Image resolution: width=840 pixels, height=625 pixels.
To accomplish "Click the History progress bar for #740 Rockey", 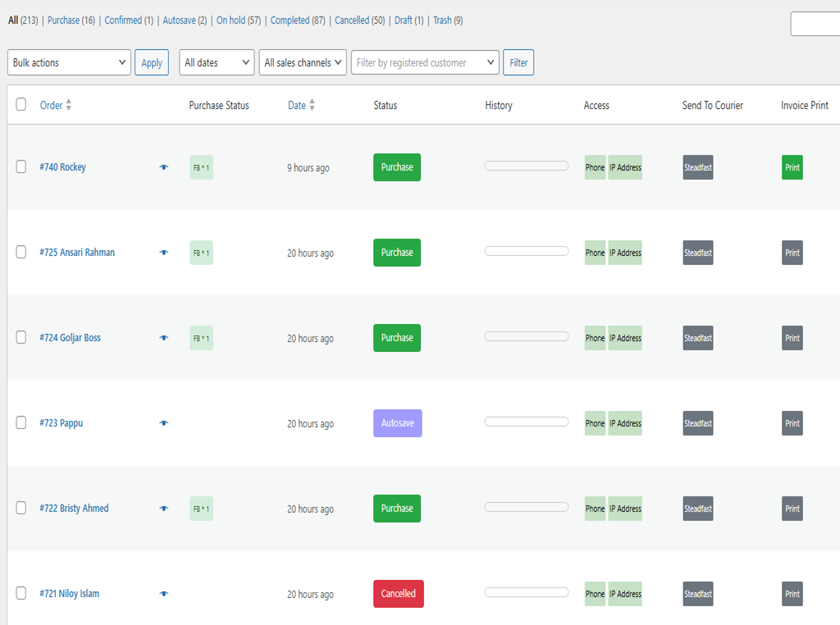I will tap(526, 164).
